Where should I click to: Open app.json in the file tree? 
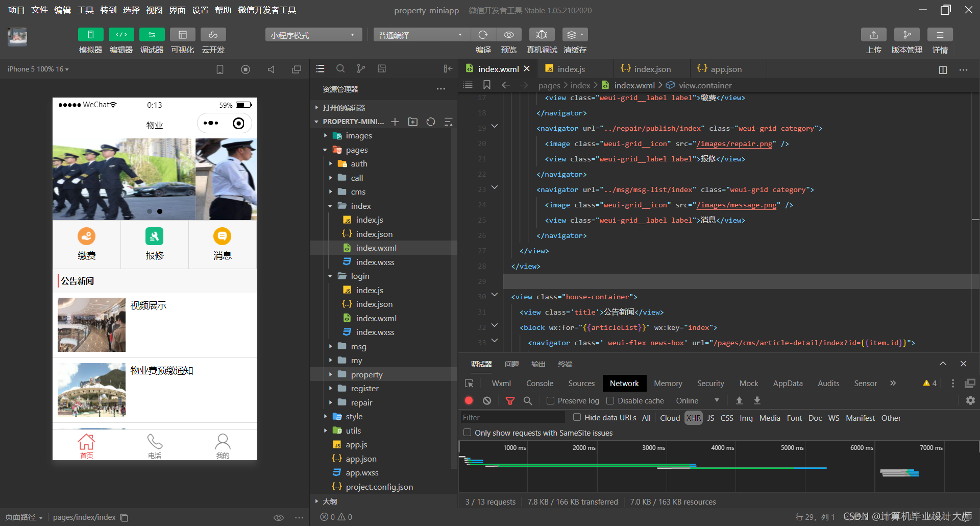point(361,459)
